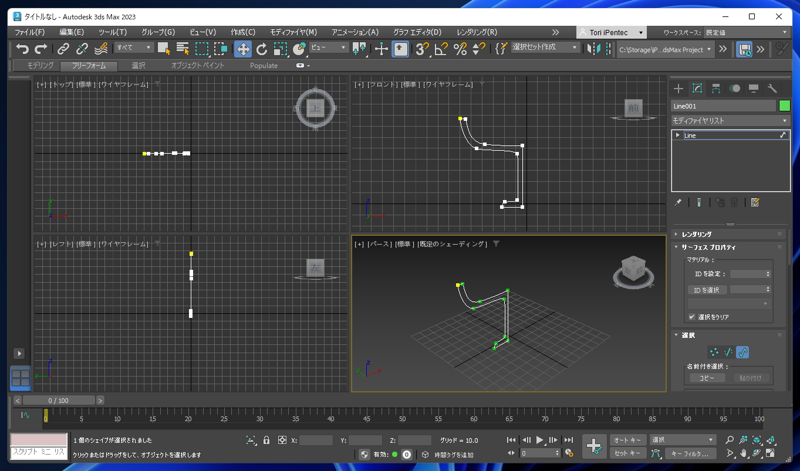The image size is (800, 471).
Task: Click the autosave disk icon in toolbar
Action: (744, 49)
